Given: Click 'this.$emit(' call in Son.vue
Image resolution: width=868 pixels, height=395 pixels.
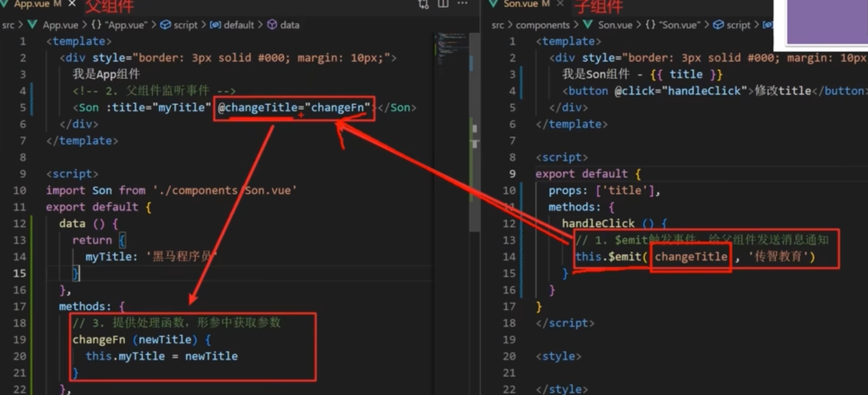Looking at the screenshot, I should click(x=611, y=257).
